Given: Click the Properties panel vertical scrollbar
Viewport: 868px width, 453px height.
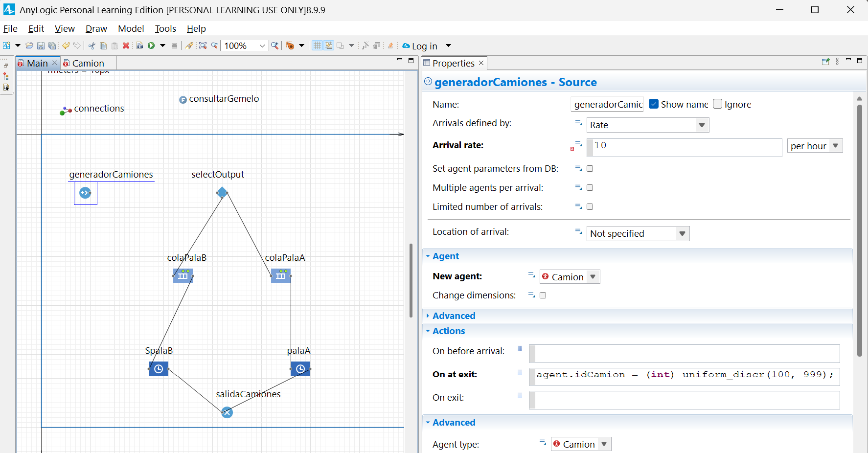Looking at the screenshot, I should pos(860,230).
